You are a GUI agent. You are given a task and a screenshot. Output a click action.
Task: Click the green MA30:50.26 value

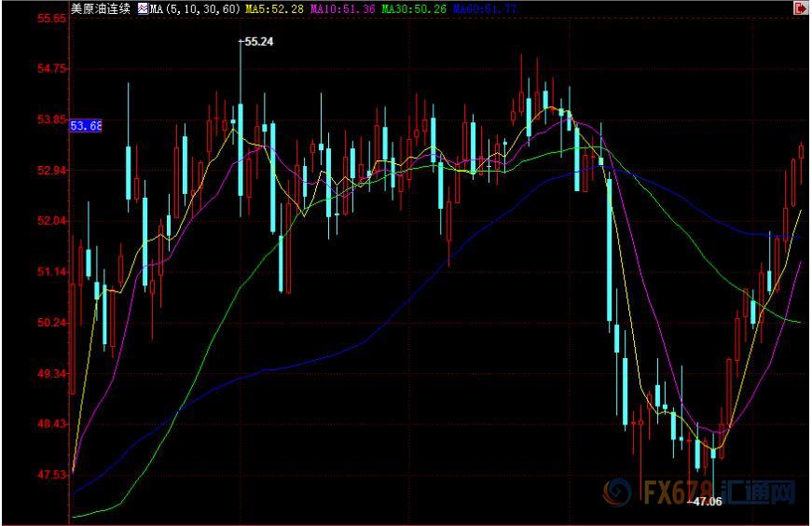coord(414,8)
